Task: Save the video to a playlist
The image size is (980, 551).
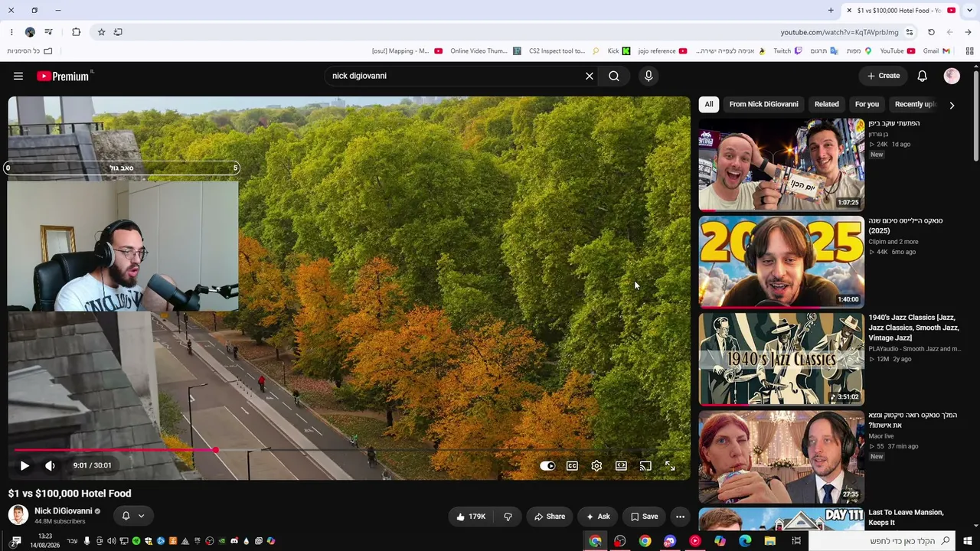Action: click(x=644, y=517)
